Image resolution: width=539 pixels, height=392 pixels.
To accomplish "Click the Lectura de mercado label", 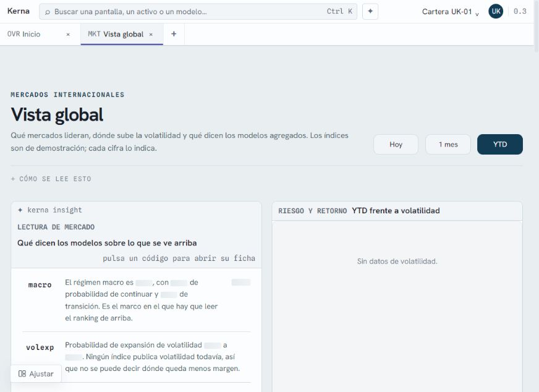I will pyautogui.click(x=56, y=228).
